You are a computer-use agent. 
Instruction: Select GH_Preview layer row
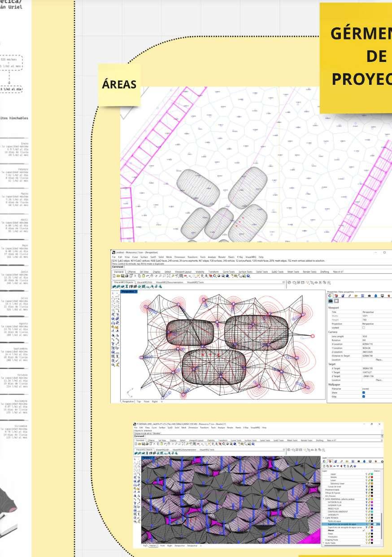pyautogui.click(x=351, y=496)
